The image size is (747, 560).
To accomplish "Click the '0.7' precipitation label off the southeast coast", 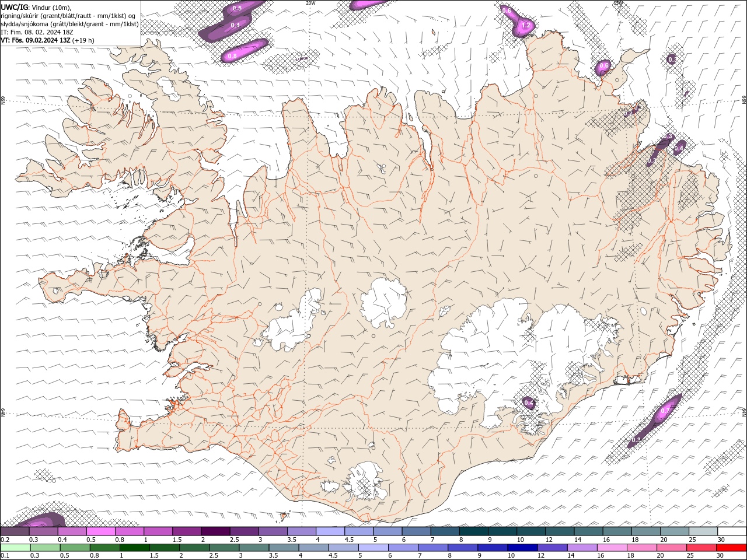I will pyautogui.click(x=665, y=411).
